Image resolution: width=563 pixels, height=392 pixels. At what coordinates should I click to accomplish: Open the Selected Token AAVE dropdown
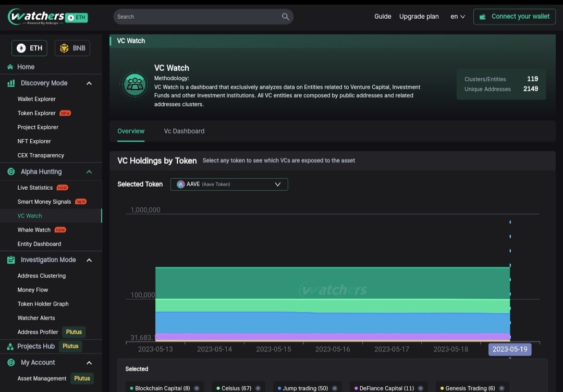click(229, 184)
